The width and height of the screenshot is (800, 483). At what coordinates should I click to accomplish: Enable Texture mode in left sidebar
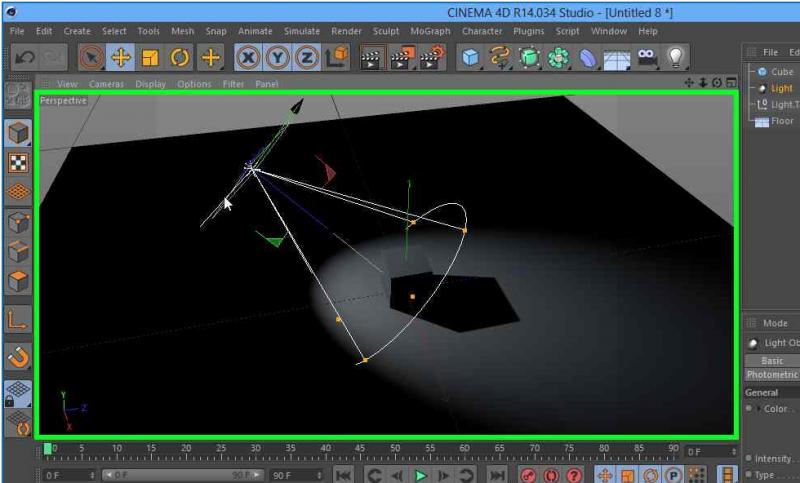[18, 162]
